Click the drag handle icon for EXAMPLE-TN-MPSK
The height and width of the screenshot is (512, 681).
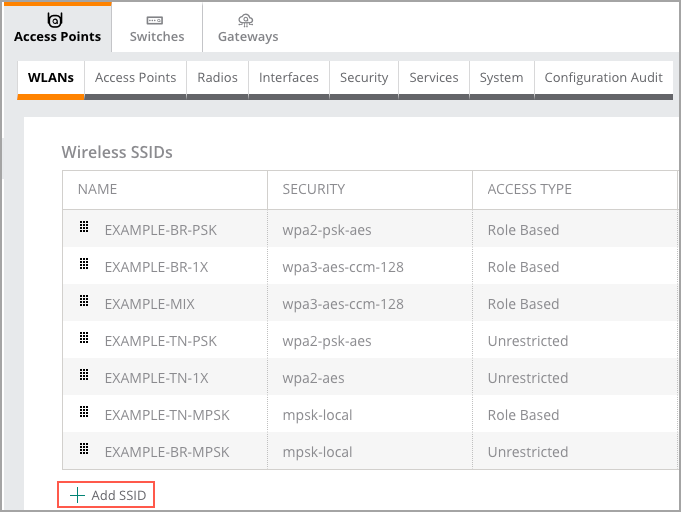click(x=84, y=412)
